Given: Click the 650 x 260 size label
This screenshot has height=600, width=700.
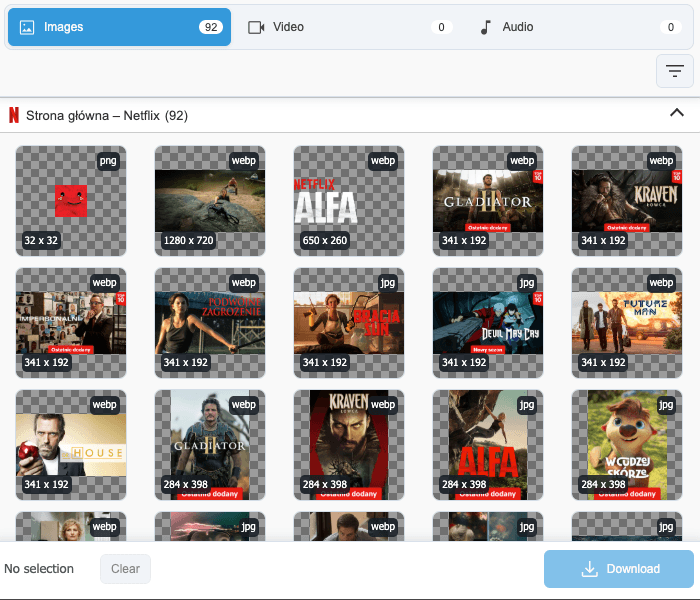Looking at the screenshot, I should point(325,240).
